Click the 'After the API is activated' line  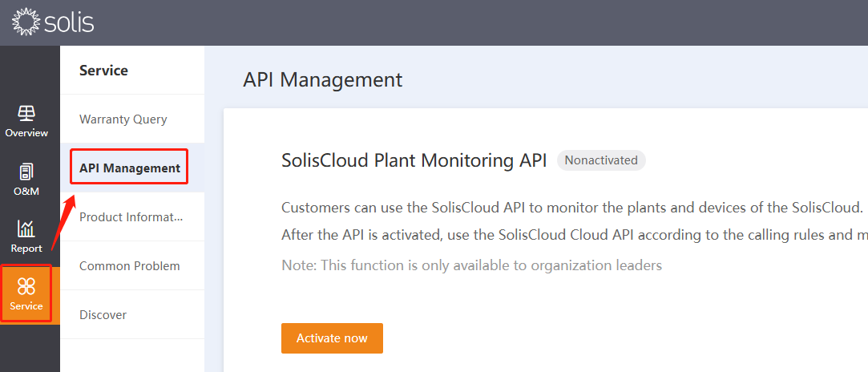pos(575,235)
